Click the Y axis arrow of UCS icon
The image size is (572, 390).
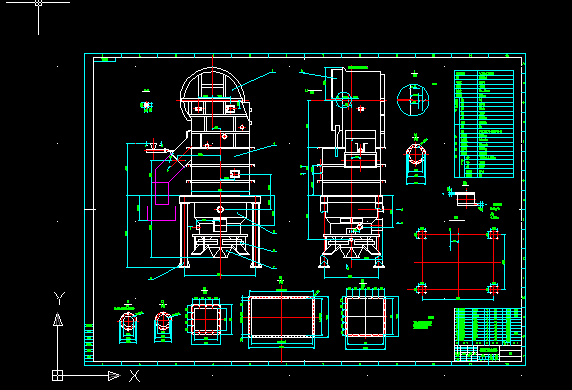[x=58, y=319]
